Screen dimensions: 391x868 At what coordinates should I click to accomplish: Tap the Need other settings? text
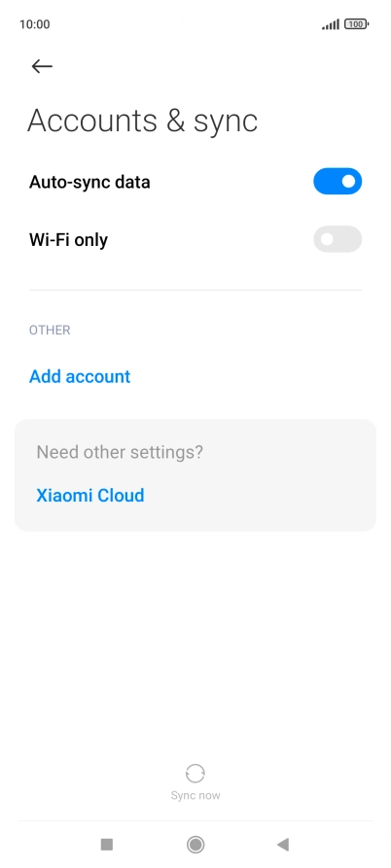[120, 452]
